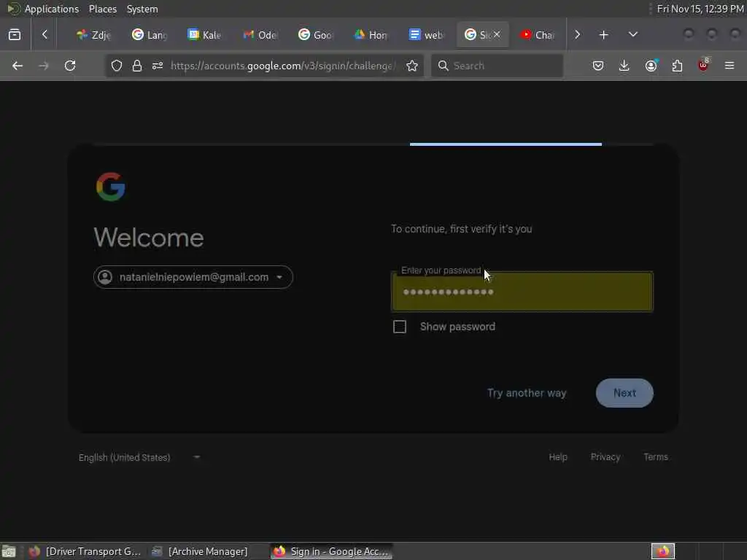
Task: Click the Enter your password field
Action: pyautogui.click(x=522, y=292)
